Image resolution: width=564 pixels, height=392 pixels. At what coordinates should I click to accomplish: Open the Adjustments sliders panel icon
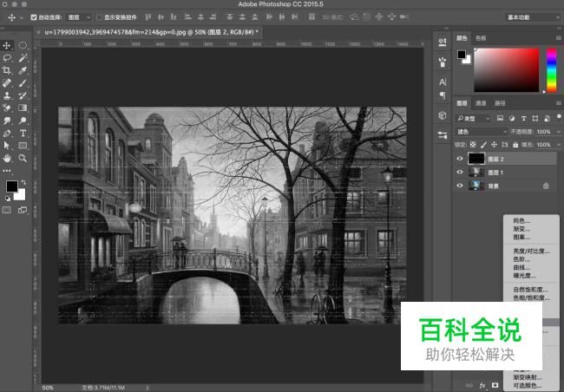(x=443, y=135)
